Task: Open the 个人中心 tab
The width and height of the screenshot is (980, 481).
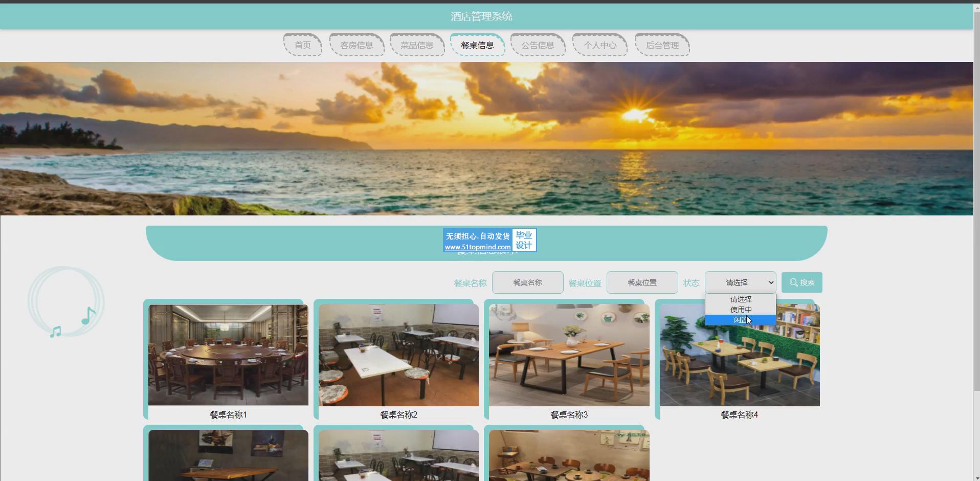Action: 600,45
